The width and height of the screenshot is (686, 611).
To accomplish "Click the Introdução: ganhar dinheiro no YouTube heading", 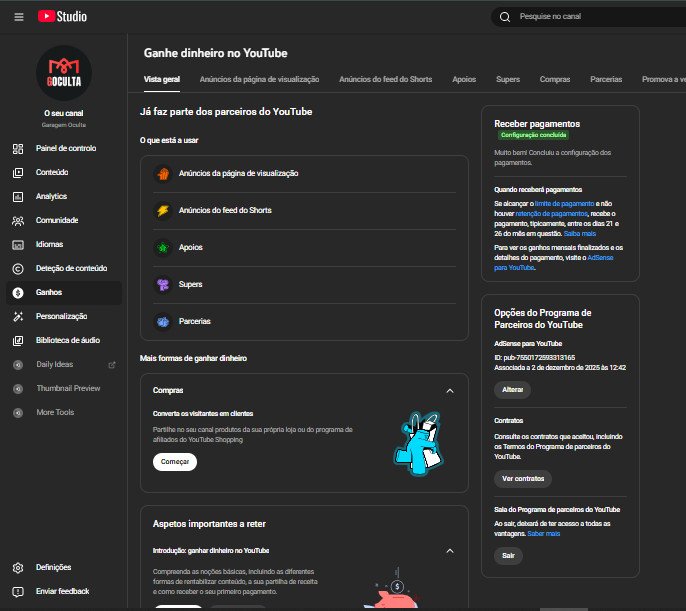I will coord(211,551).
